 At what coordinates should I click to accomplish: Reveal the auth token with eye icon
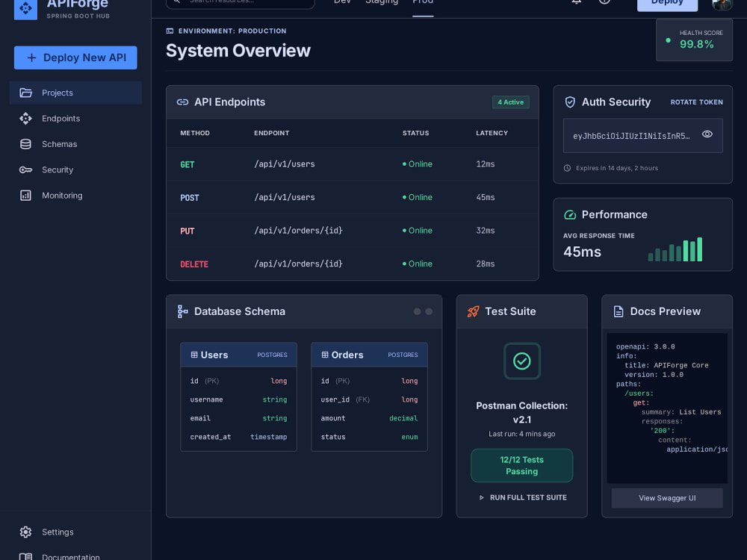(x=707, y=134)
